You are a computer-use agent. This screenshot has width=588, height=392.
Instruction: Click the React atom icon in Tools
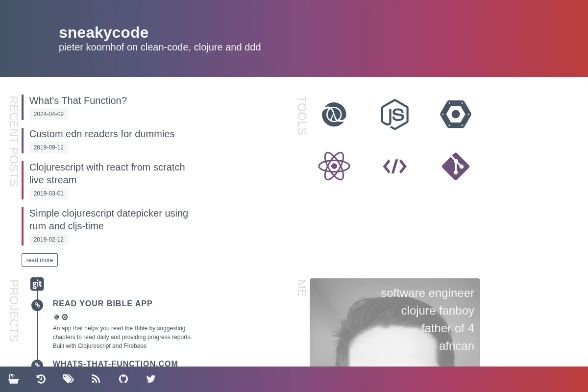pos(334,166)
